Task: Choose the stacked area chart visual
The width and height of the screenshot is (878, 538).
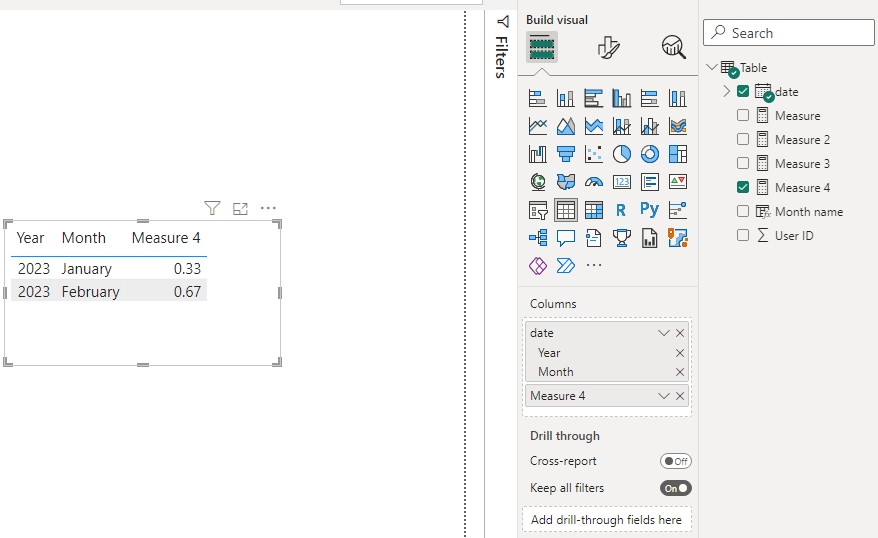Action: click(594, 126)
